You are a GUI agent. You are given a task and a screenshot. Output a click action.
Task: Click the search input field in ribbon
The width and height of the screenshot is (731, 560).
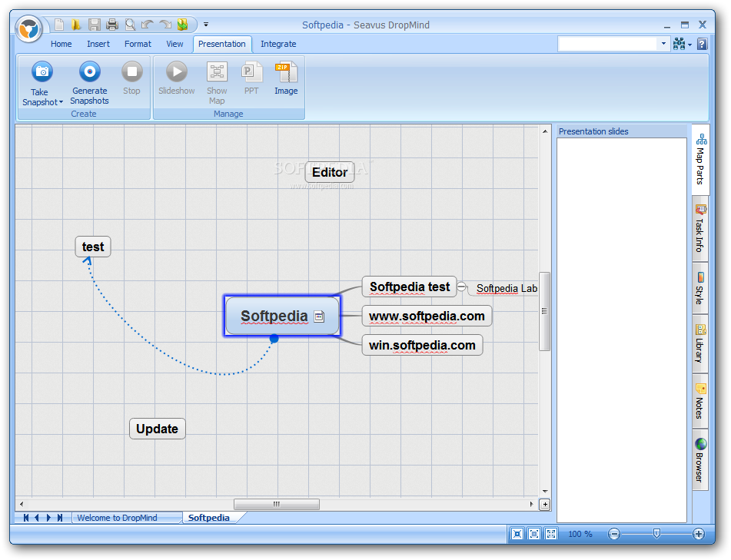pyautogui.click(x=607, y=44)
